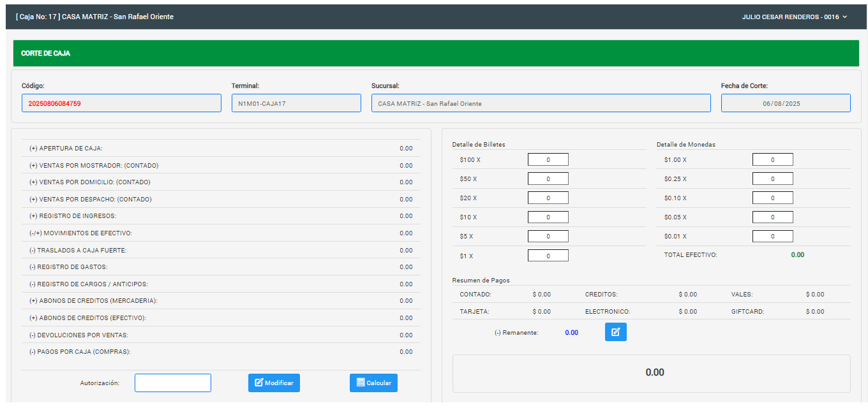The width and height of the screenshot is (868, 410).
Task: Click the $0.05 coins quantity field
Action: pos(772,217)
